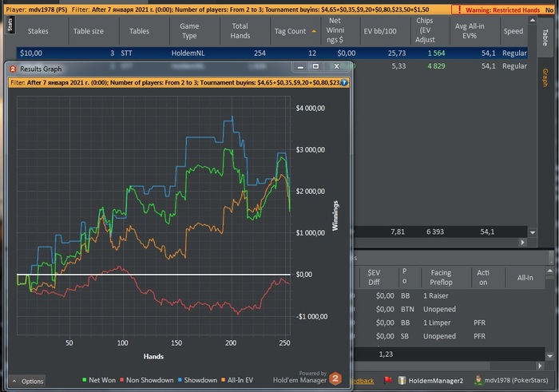Viewport: 559px width, 392px height.
Task: Click the Hold'em Manager 2 logo badge
Action: click(x=335, y=378)
